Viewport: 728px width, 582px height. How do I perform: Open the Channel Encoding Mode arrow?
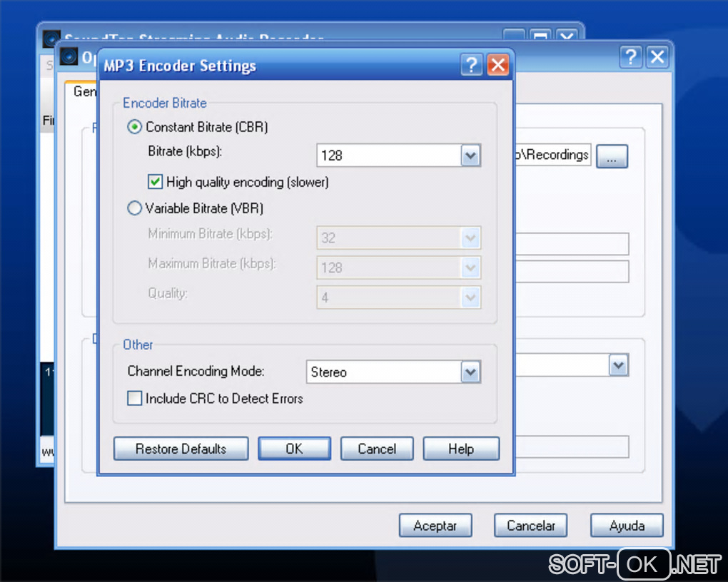470,372
